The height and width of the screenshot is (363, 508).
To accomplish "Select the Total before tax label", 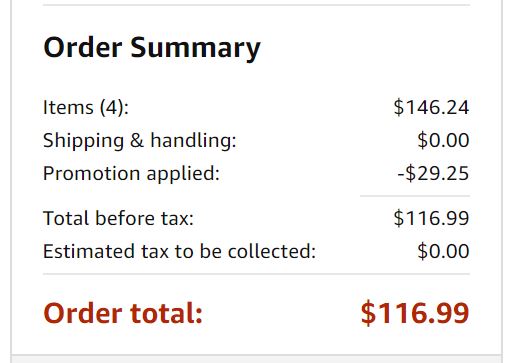I will (x=118, y=218).
